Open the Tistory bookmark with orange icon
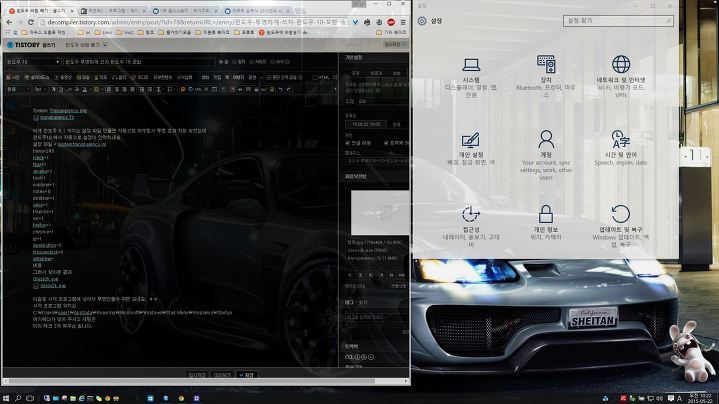Image resolution: width=719 pixels, height=404 pixels. click(x=284, y=33)
